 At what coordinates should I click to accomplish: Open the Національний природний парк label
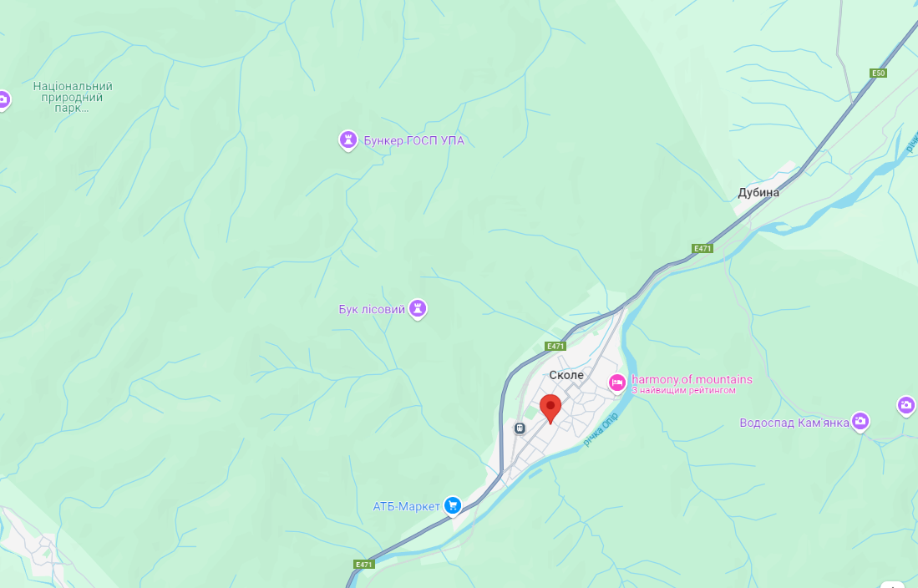click(x=73, y=97)
